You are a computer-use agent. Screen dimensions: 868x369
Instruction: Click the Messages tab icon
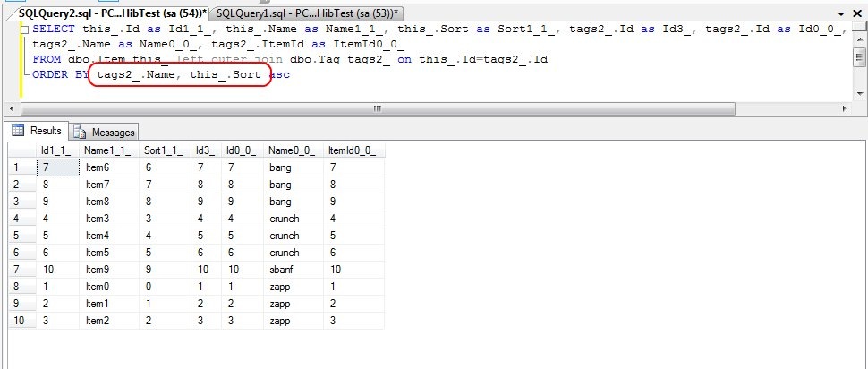click(81, 132)
